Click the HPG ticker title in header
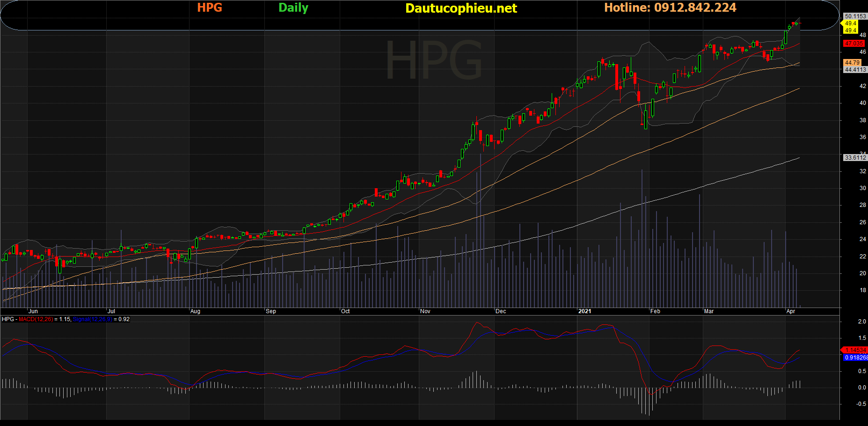Viewport: 868px width, 426px height. point(210,8)
